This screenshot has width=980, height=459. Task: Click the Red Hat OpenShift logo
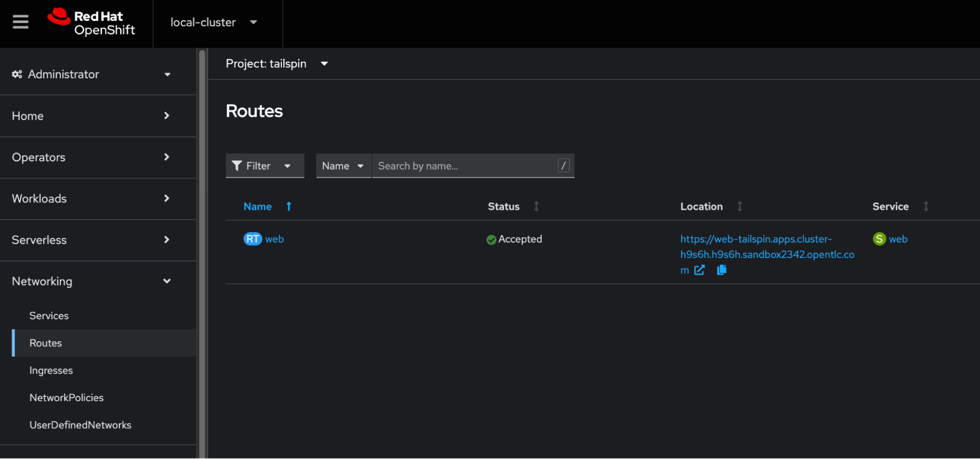[92, 23]
